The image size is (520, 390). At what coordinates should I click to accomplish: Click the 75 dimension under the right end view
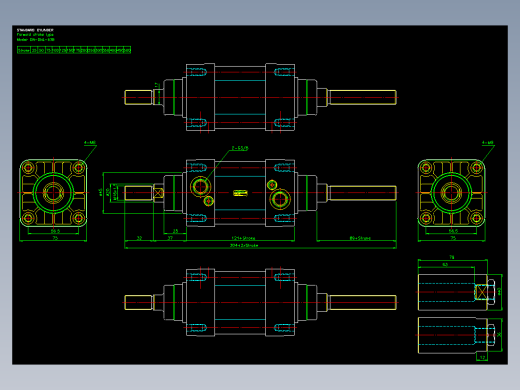pyautogui.click(x=453, y=238)
